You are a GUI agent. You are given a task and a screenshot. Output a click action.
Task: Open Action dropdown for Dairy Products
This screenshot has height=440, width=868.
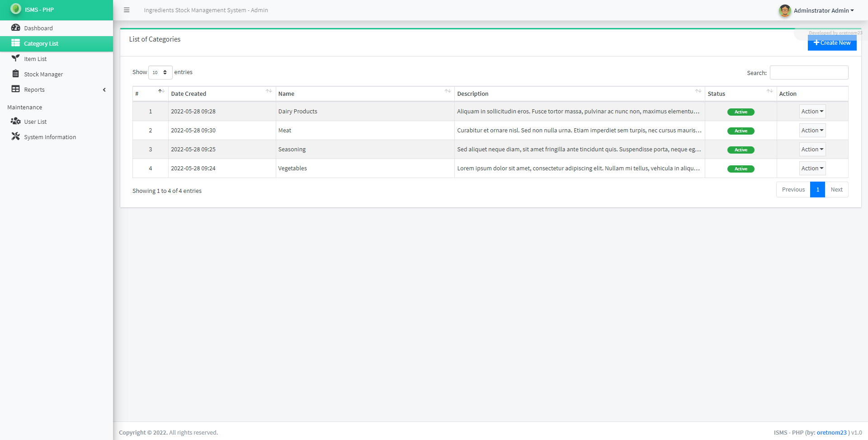812,112
